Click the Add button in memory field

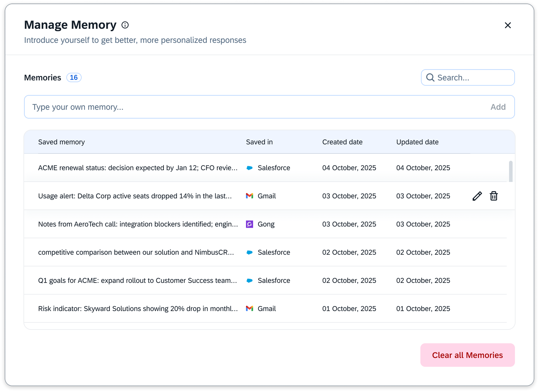coord(498,107)
